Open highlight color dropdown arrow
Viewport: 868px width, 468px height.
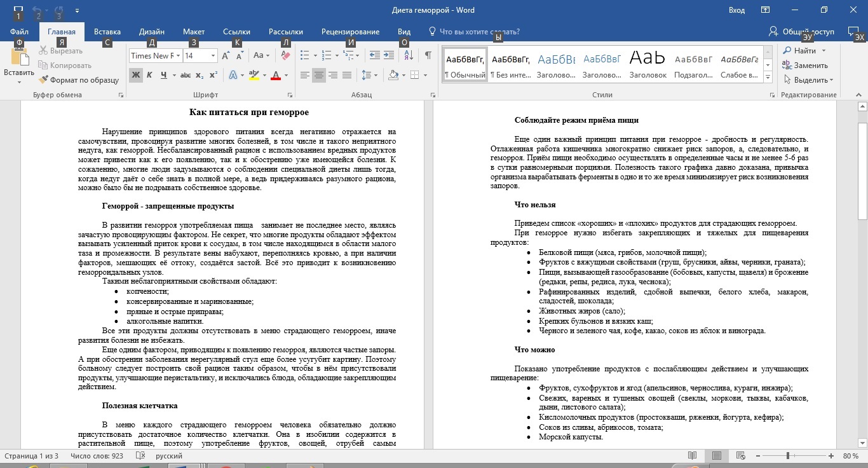coord(264,75)
